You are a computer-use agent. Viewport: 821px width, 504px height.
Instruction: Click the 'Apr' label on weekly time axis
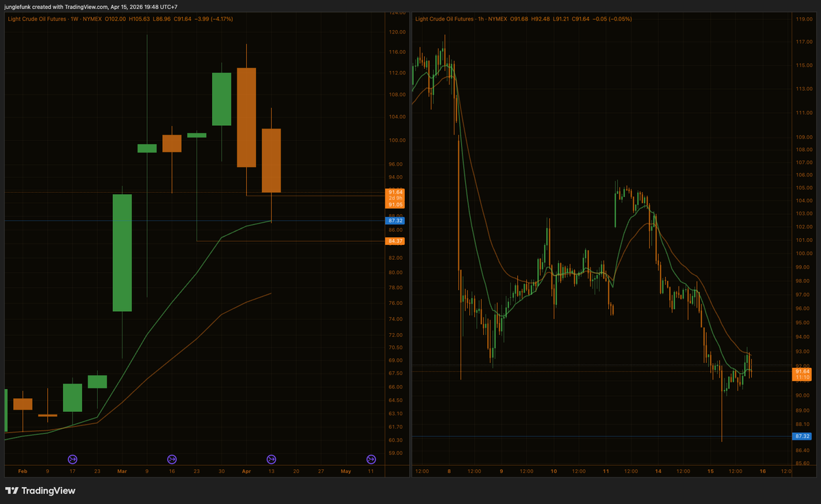tap(246, 471)
